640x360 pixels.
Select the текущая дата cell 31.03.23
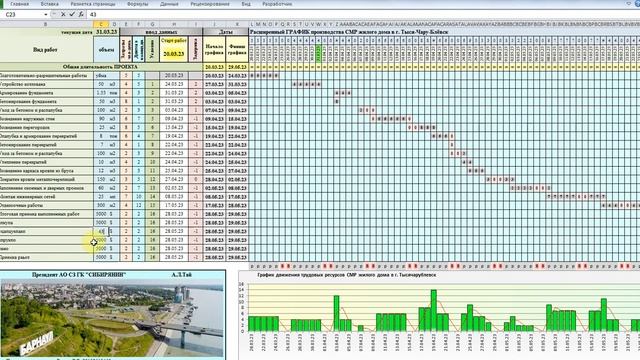107,32
